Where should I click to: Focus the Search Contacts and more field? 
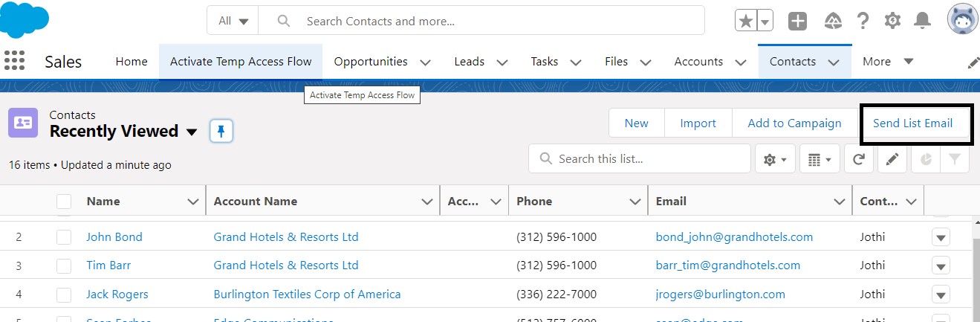click(481, 21)
